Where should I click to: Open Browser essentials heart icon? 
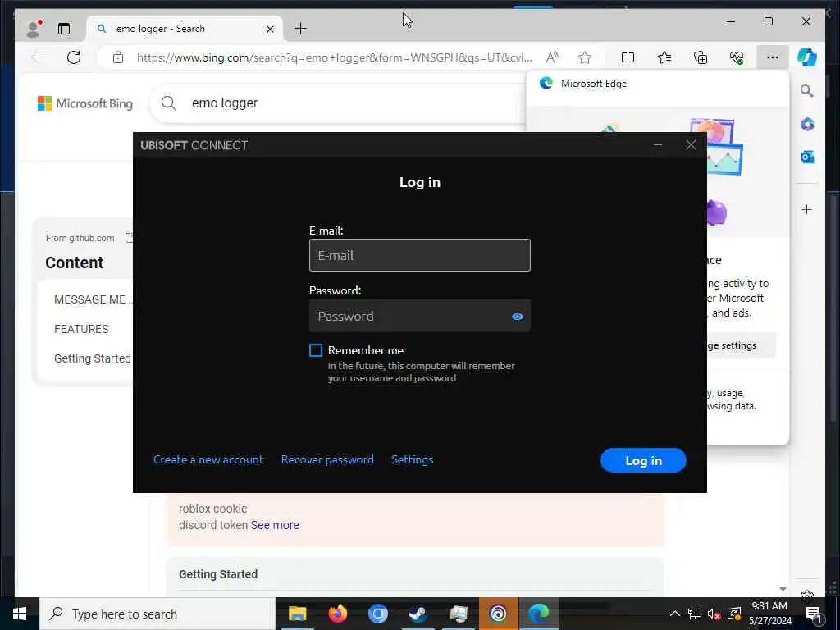pyautogui.click(x=737, y=57)
